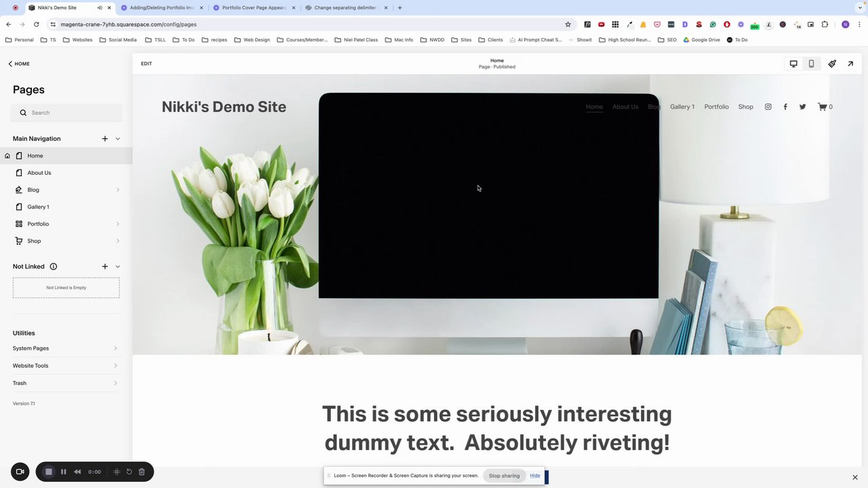Open Chrome profile avatar
Image resolution: width=868 pixels, height=488 pixels.
pos(845,24)
